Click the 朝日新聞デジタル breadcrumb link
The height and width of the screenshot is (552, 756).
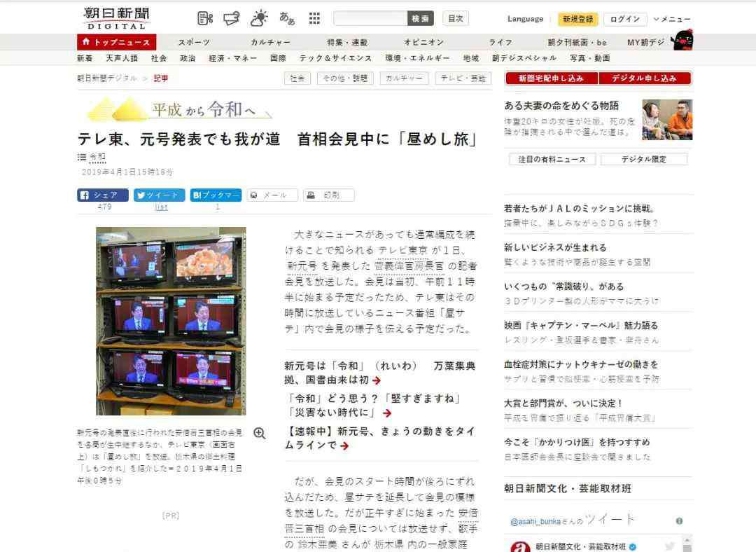tap(107, 78)
